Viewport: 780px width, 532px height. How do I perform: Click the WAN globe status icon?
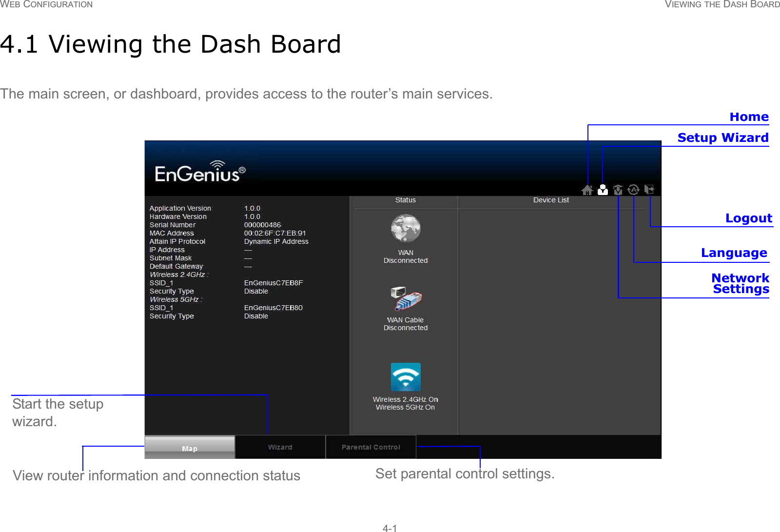click(406, 228)
